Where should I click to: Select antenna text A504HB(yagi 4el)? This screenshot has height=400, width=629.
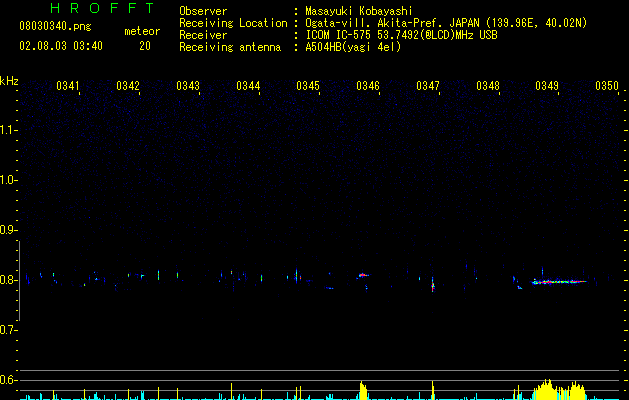tap(353, 47)
